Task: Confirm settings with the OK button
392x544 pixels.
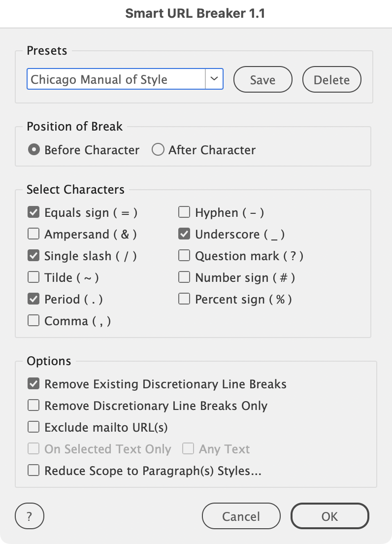Action: (x=329, y=516)
